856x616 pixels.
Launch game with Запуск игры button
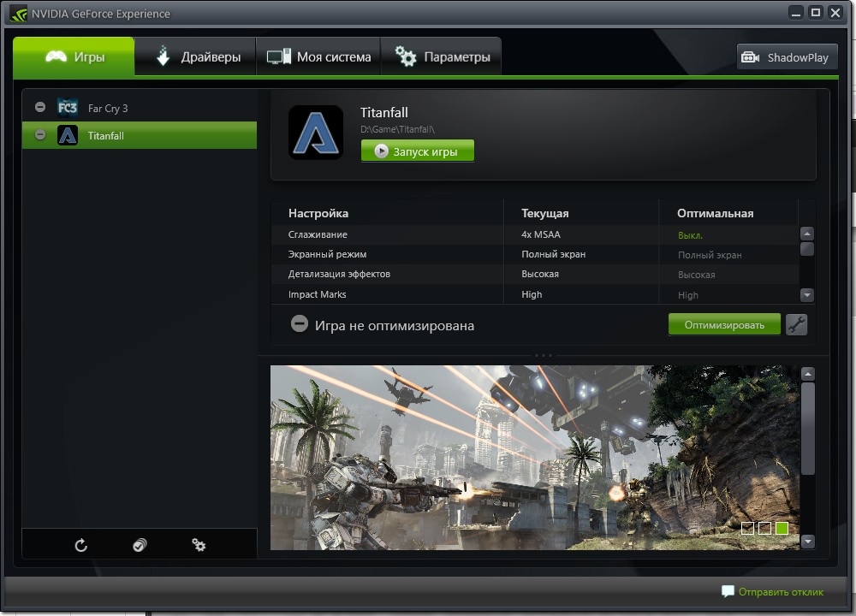417,151
